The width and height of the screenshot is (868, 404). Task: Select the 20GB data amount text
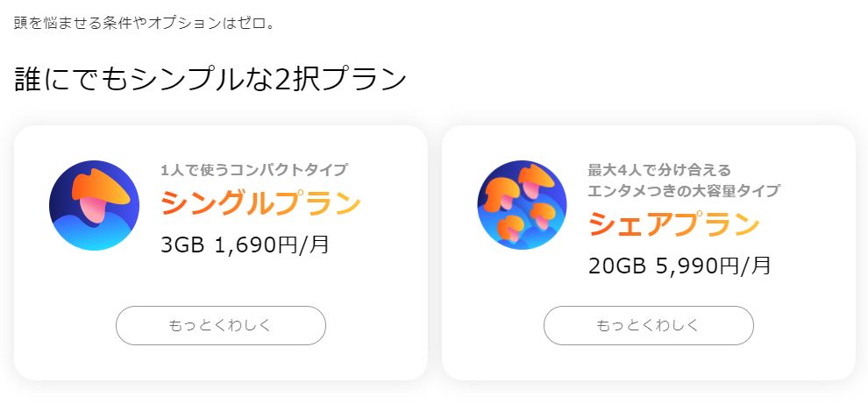[617, 266]
